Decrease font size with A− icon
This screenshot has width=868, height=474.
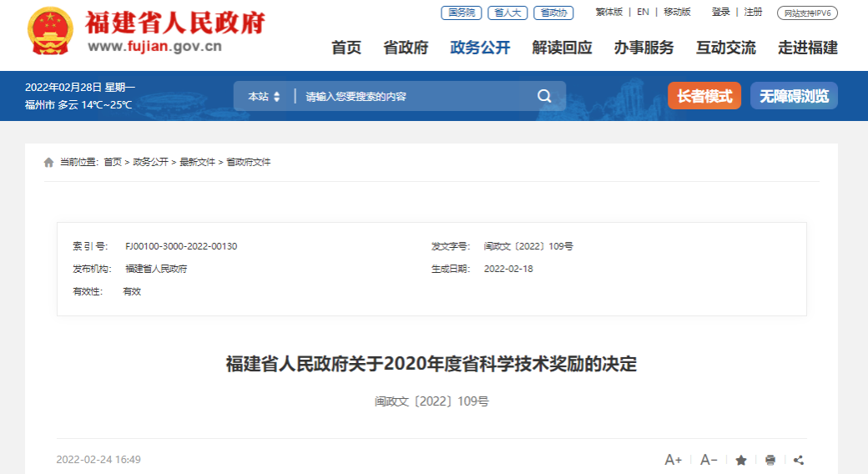(x=709, y=460)
